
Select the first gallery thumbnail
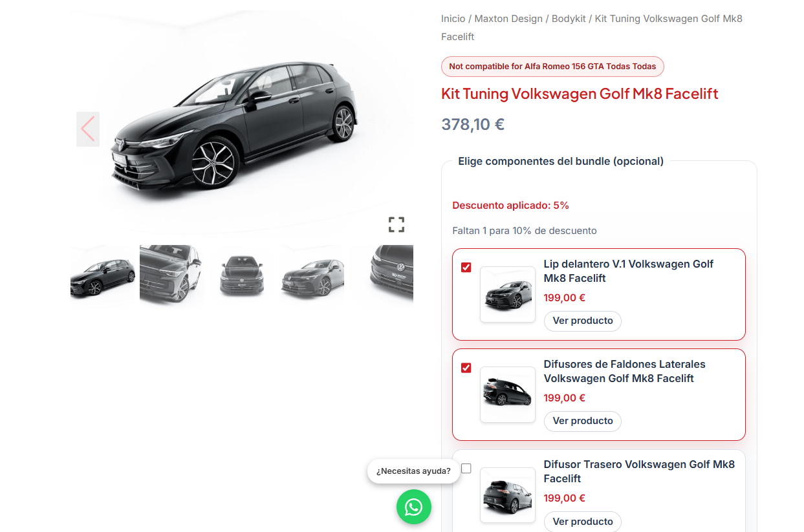[102, 274]
